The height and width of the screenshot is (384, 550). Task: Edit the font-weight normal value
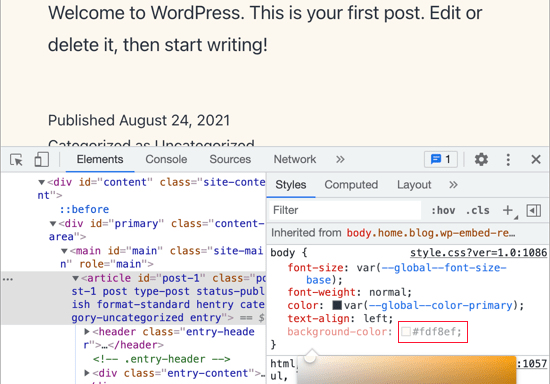pyautogui.click(x=388, y=292)
